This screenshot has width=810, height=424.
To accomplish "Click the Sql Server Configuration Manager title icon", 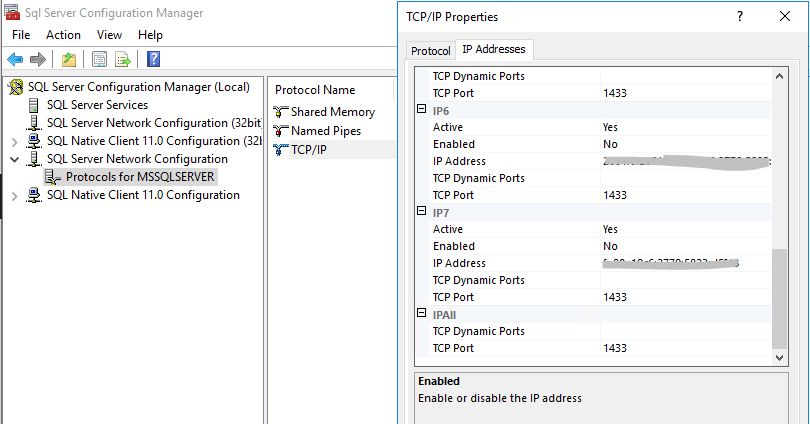I will pyautogui.click(x=12, y=12).
